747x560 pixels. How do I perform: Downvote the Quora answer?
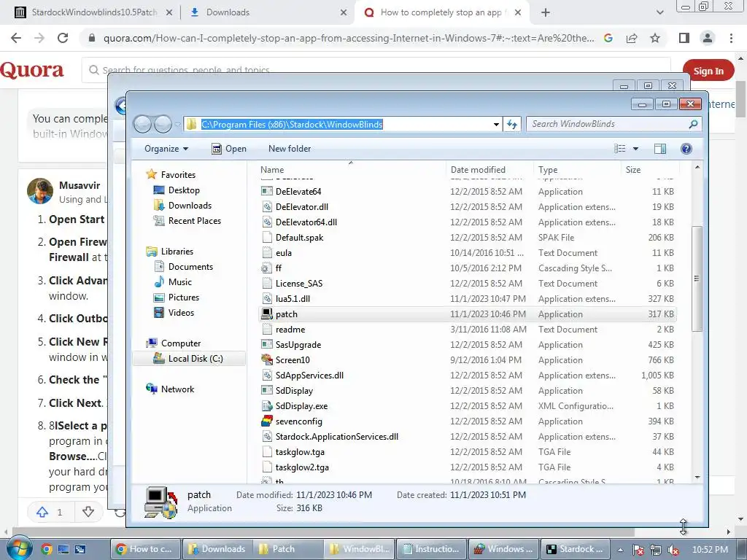pos(88,512)
